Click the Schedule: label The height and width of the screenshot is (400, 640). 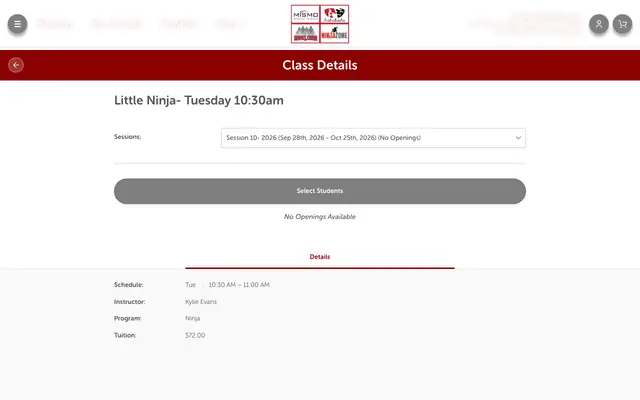[129, 285]
